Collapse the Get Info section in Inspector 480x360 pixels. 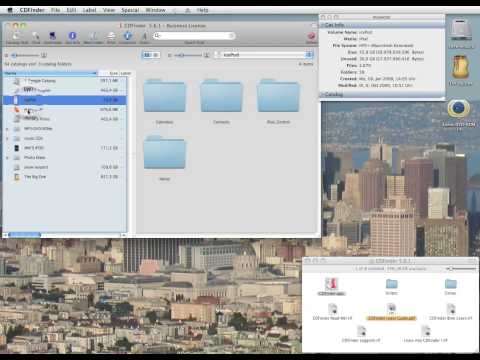tap(323, 25)
